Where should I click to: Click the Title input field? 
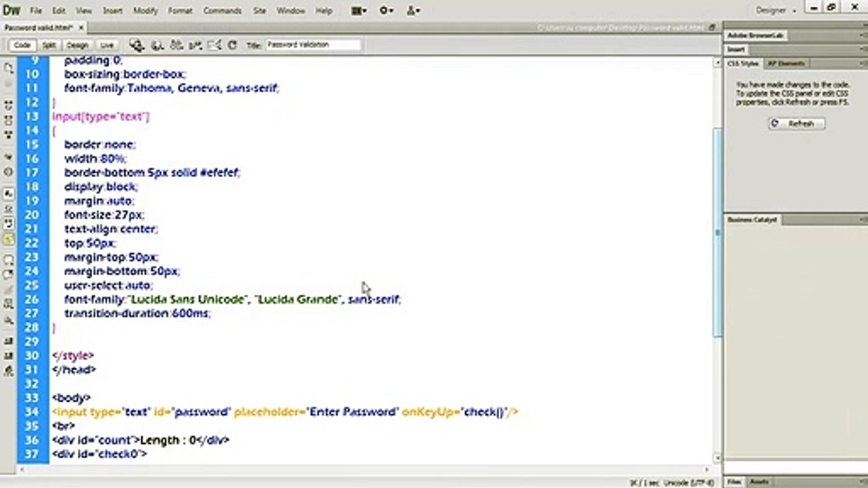313,45
